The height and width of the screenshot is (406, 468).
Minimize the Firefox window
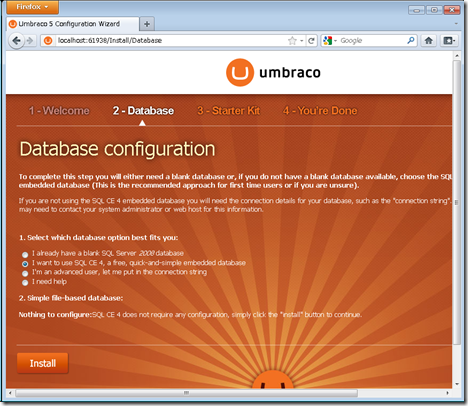416,10
